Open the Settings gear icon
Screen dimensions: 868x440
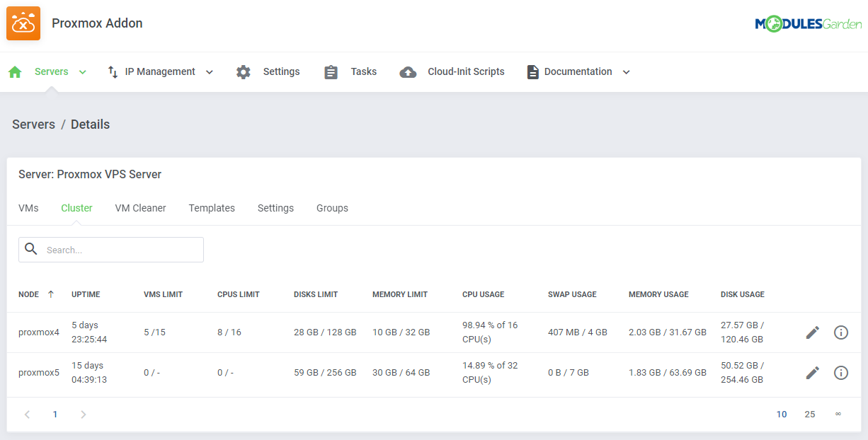(243, 71)
